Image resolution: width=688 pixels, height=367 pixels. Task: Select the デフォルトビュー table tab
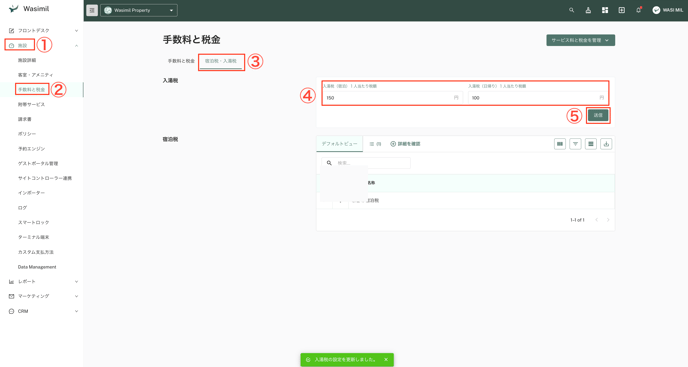(x=340, y=144)
